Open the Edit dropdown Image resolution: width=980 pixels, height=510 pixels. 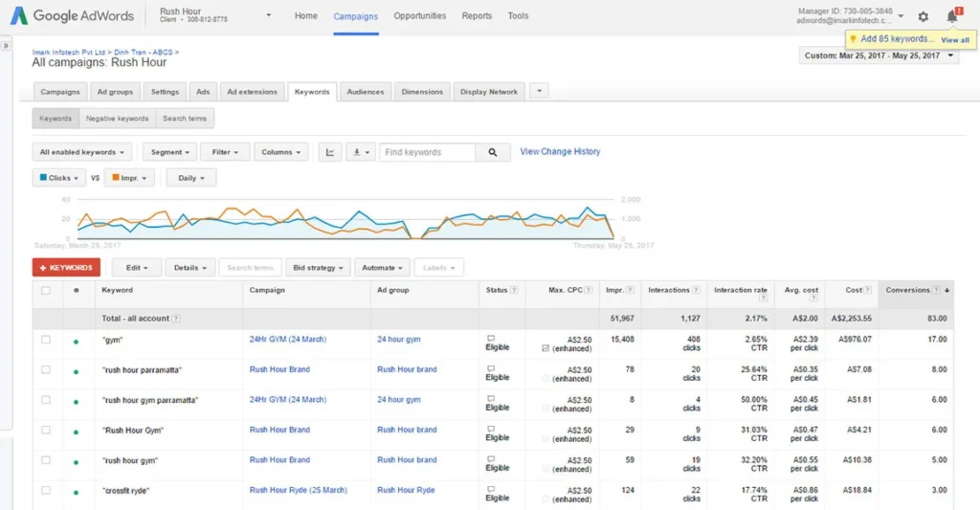[137, 268]
